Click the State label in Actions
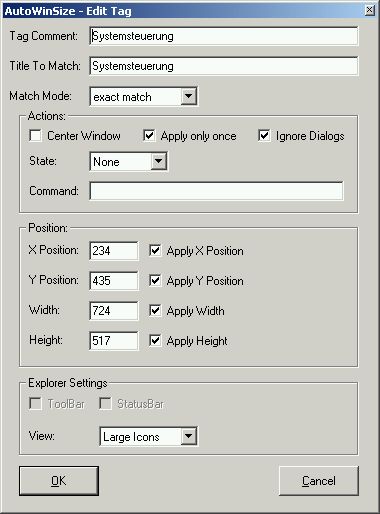Image resolution: width=380 pixels, height=514 pixels. 43,161
